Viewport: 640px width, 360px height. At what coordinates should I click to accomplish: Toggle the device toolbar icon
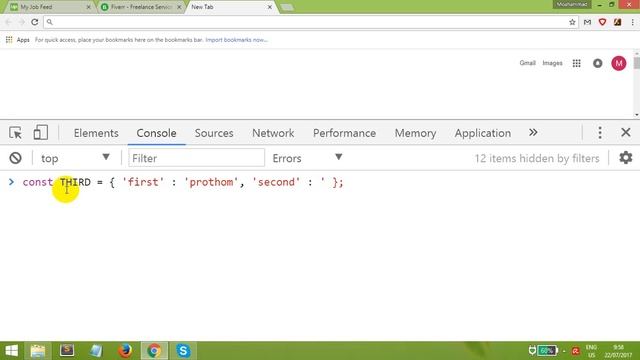(x=40, y=133)
